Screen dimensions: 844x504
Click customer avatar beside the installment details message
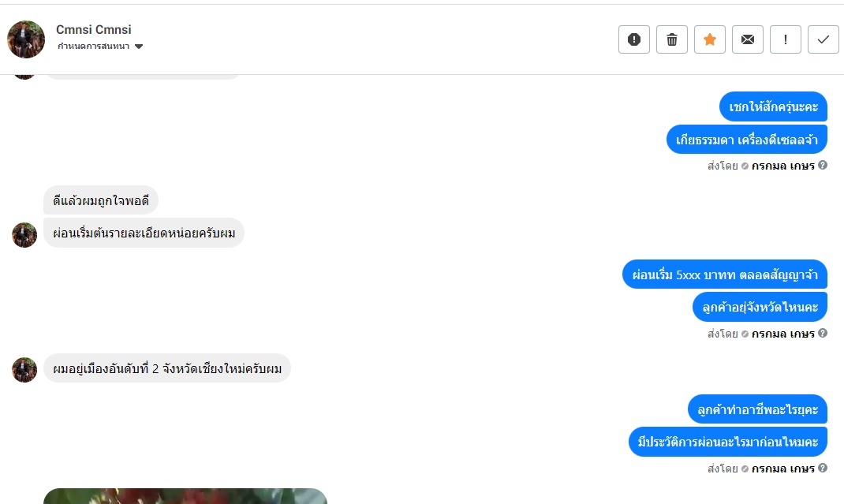(x=24, y=235)
